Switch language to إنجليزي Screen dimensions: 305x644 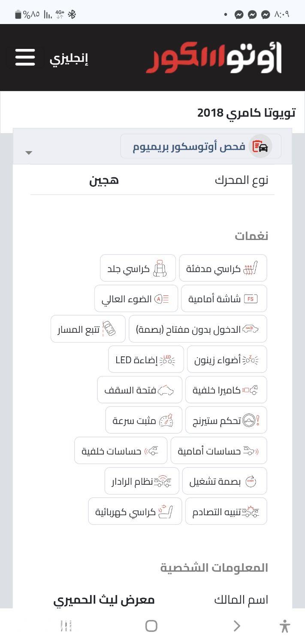(69, 58)
